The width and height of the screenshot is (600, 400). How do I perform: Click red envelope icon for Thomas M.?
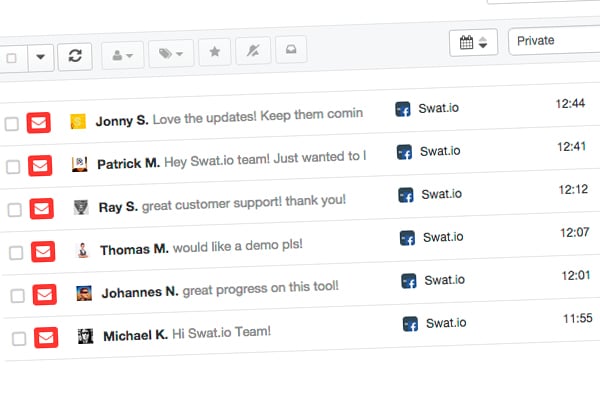[43, 251]
